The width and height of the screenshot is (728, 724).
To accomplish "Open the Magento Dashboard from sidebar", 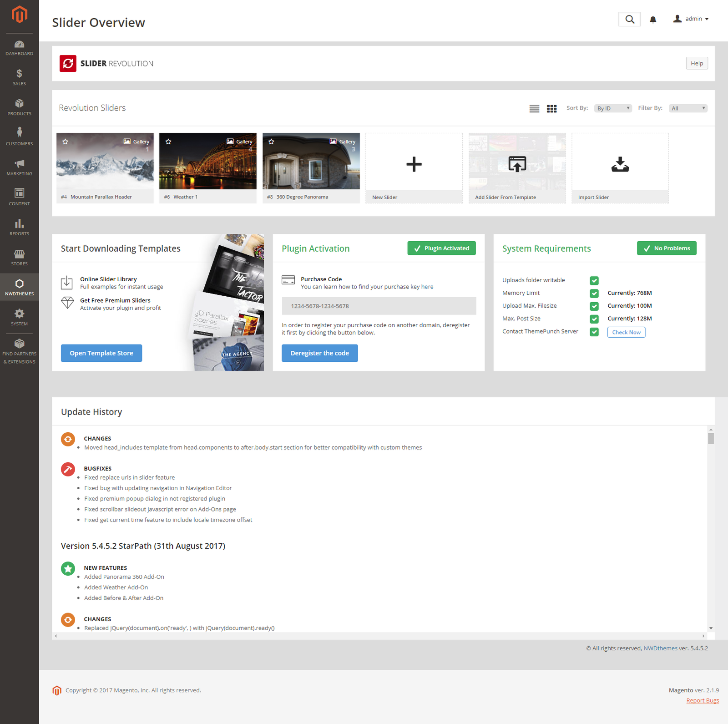I will click(19, 48).
